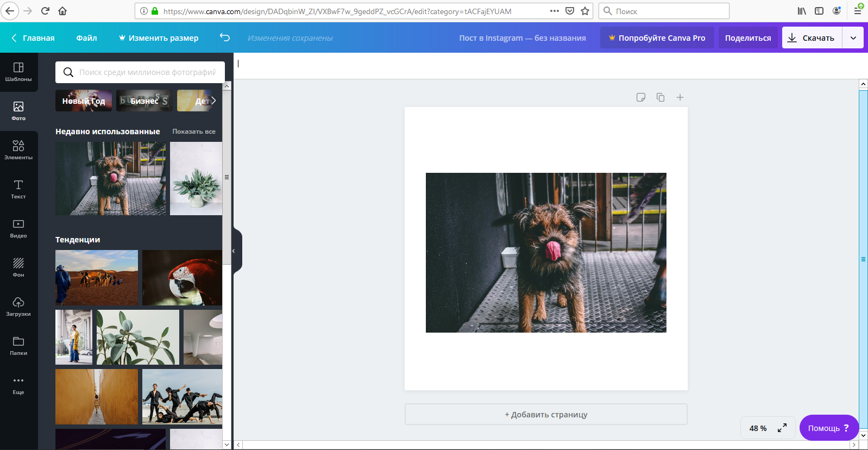Image resolution: width=868 pixels, height=450 pixels.
Task: Click the Поделиться share button
Action: [747, 37]
